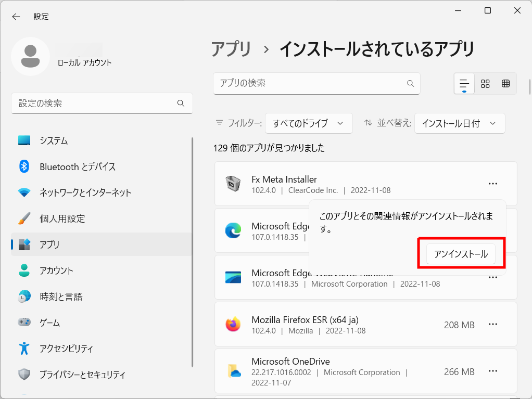Open 時刻と言語 settings

tap(102, 297)
